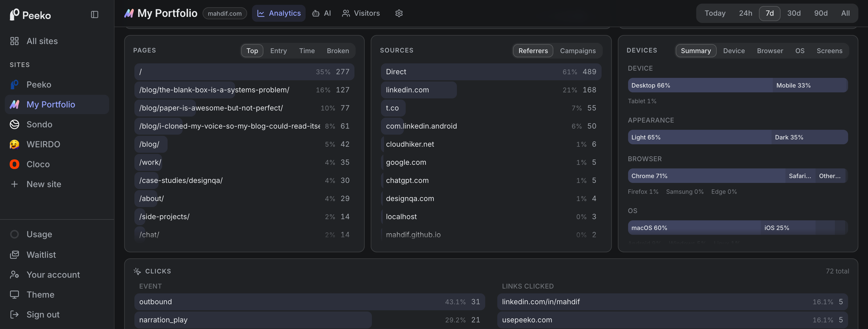Open the Cloco site
This screenshot has width=868, height=329.
[x=57, y=164]
